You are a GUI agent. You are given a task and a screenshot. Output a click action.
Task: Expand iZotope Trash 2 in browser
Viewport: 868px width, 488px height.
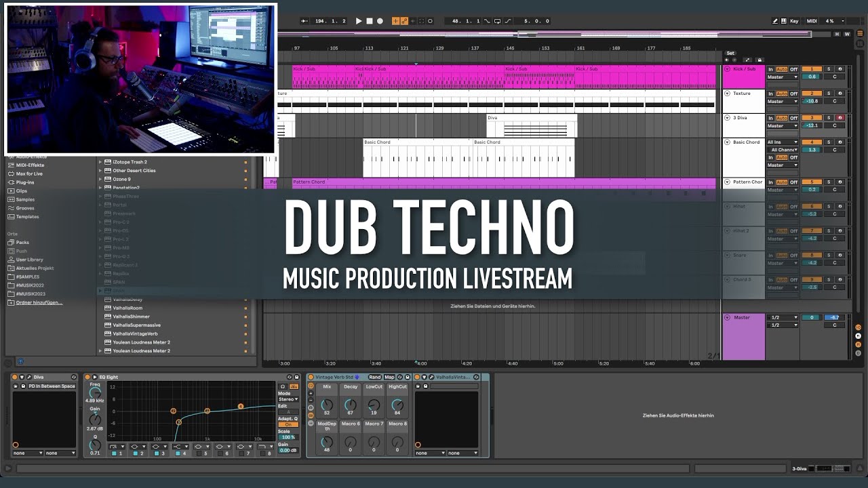pos(100,162)
